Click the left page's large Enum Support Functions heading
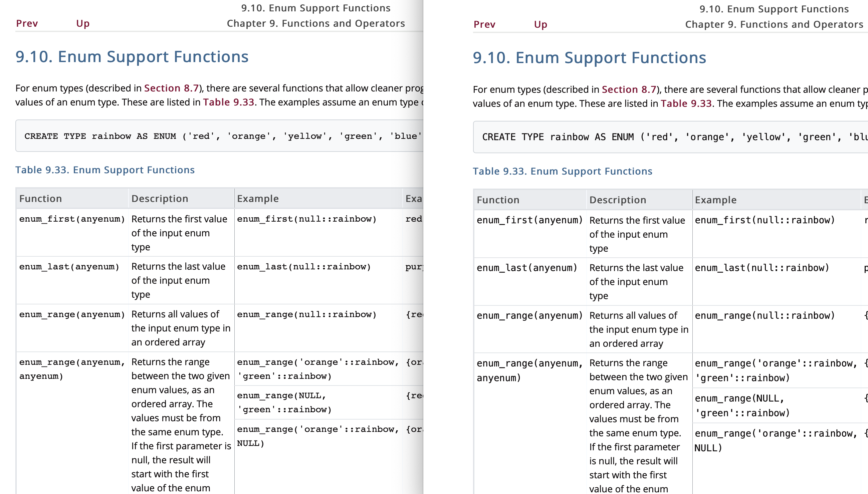This screenshot has width=868, height=494. pyautogui.click(x=132, y=57)
